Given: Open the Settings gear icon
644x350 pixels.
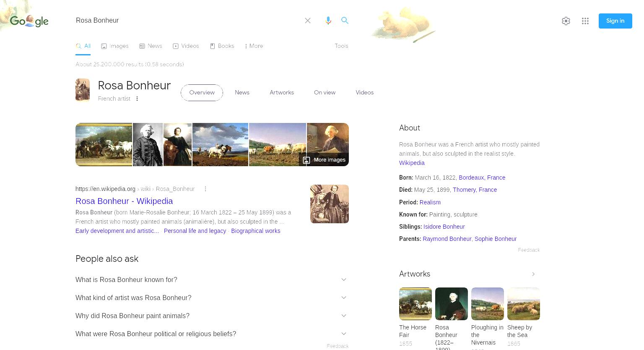Looking at the screenshot, I should [566, 21].
